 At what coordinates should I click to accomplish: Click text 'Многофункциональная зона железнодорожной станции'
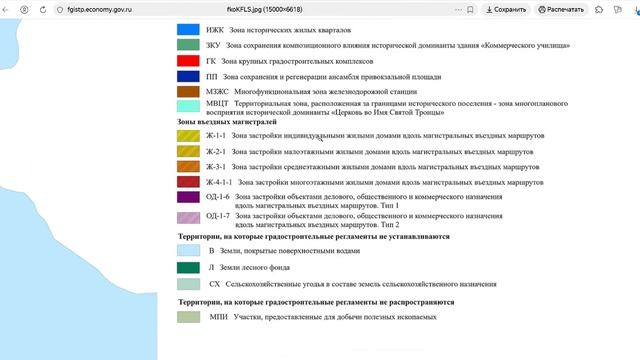[326, 91]
